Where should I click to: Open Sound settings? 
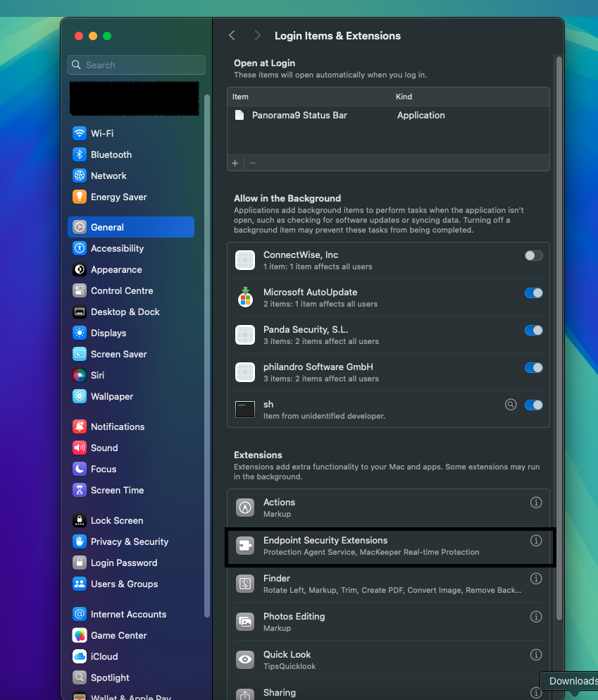click(x=131, y=448)
